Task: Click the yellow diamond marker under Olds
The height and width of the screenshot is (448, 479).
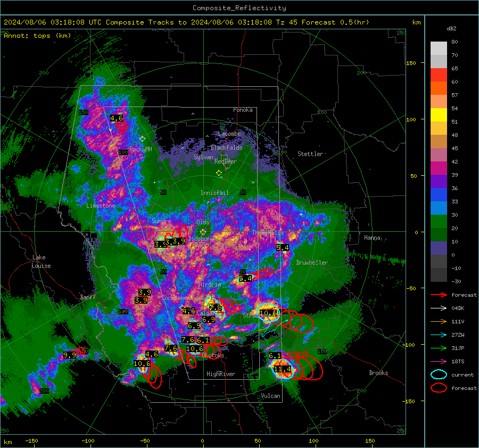Action: click(x=203, y=232)
